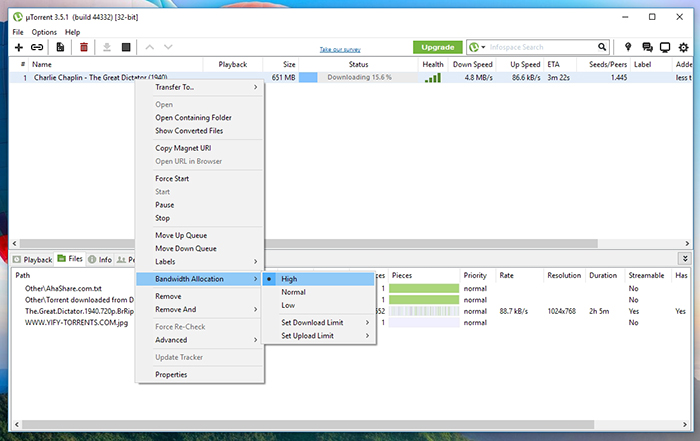700x441 pixels.
Task: Open search provider dropdown with uTorrent logo
Action: (x=477, y=47)
